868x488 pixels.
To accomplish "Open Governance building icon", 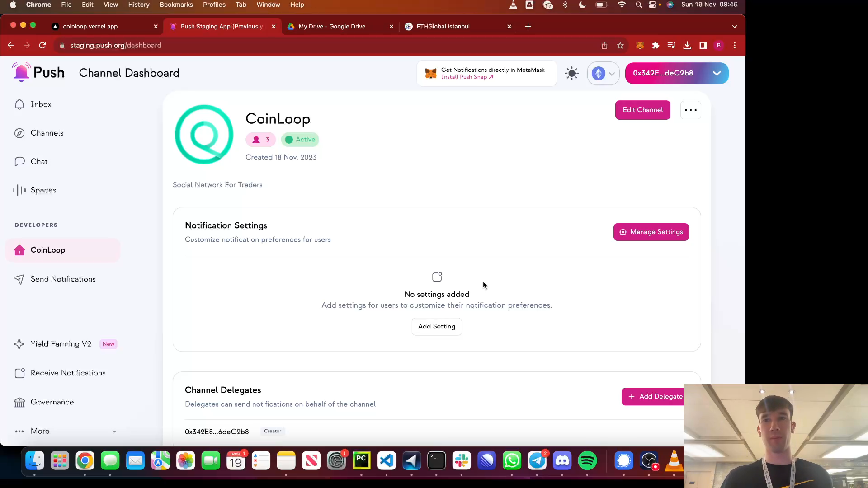I will 19,402.
